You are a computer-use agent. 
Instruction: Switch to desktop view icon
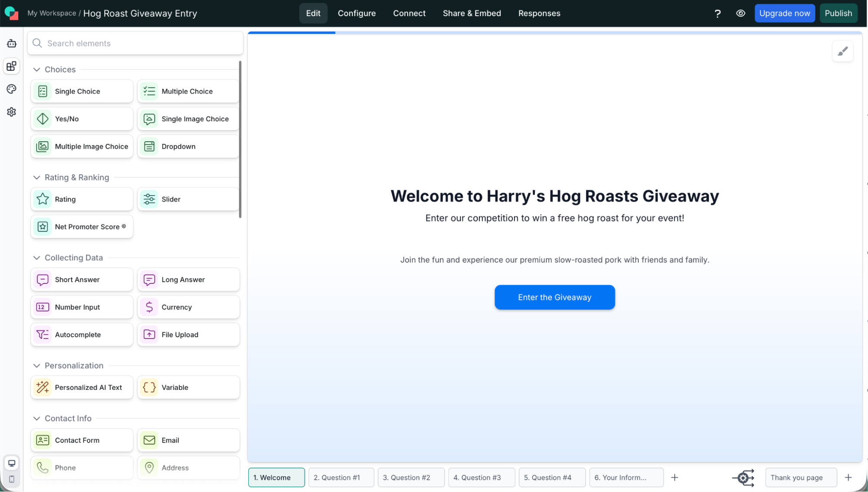(x=12, y=463)
